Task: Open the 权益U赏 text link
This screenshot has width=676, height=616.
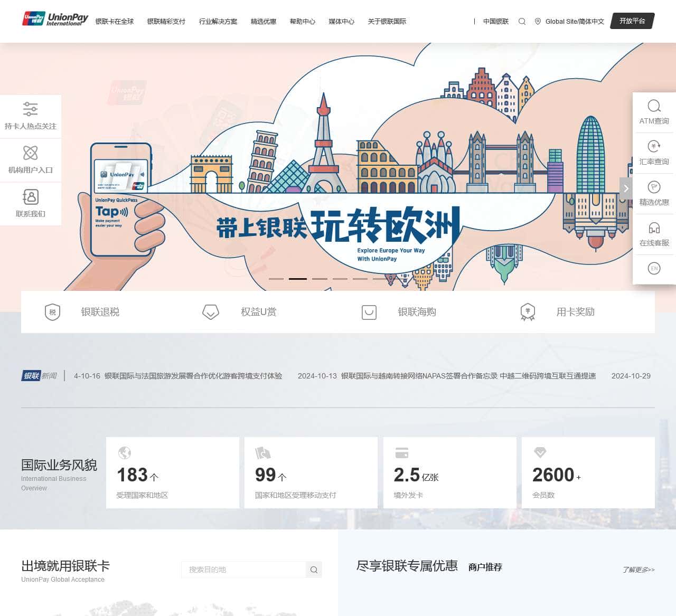Action: 259,312
